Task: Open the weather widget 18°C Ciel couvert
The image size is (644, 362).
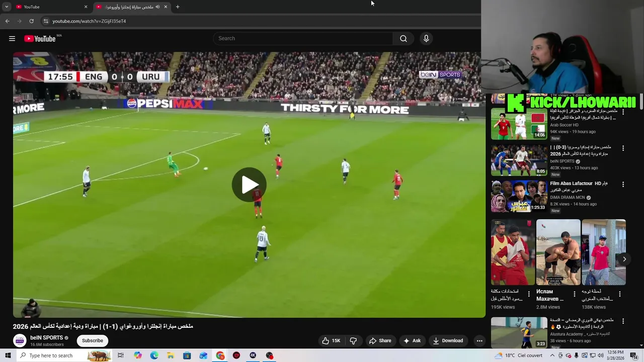Action: [x=518, y=355]
